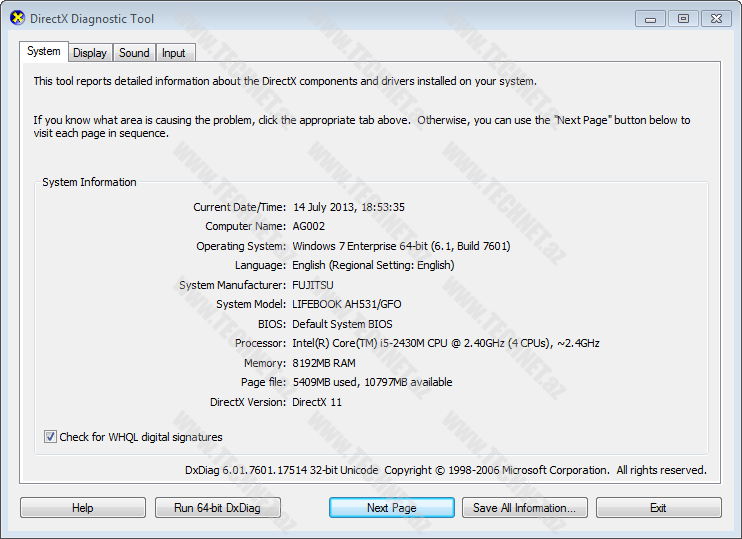Advance with the Next Page button
The height and width of the screenshot is (539, 742).
391,508
